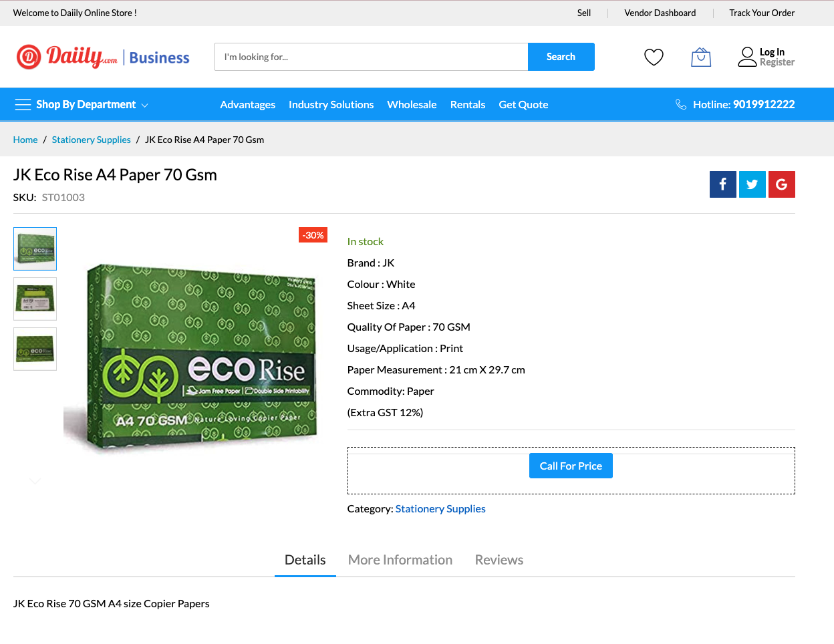Click the Call For Price button
Screen dimensions: 834x644
[x=571, y=466]
